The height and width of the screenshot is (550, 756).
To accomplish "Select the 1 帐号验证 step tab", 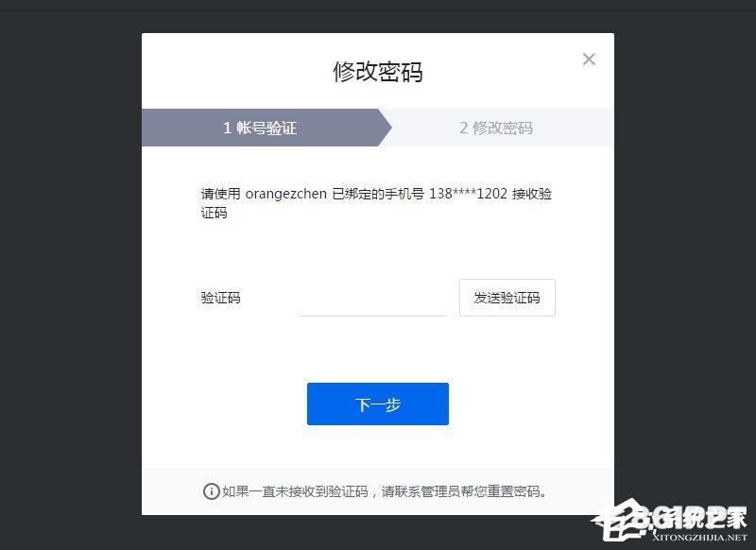I will pyautogui.click(x=261, y=128).
